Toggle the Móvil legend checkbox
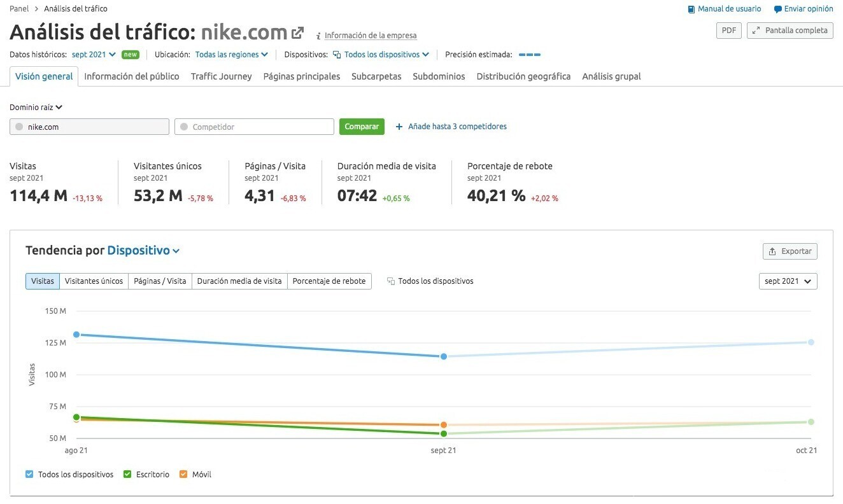Viewport: 843px width, 504px height. tap(183, 474)
